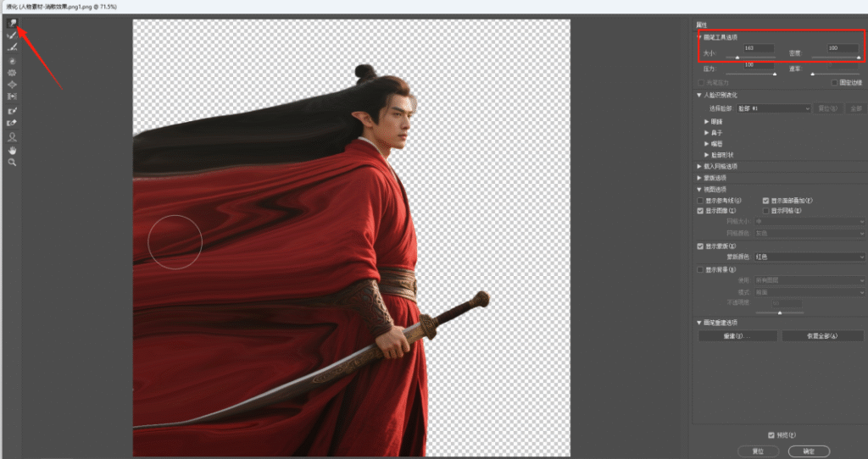The width and height of the screenshot is (868, 459).
Task: Confirm with the 确定 (OK) button
Action: click(809, 451)
